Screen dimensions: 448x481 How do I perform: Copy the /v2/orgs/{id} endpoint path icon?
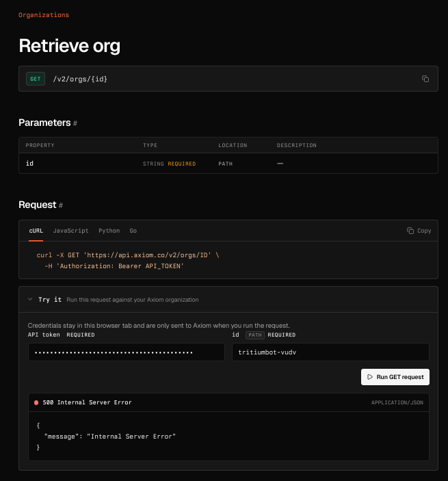pos(425,79)
